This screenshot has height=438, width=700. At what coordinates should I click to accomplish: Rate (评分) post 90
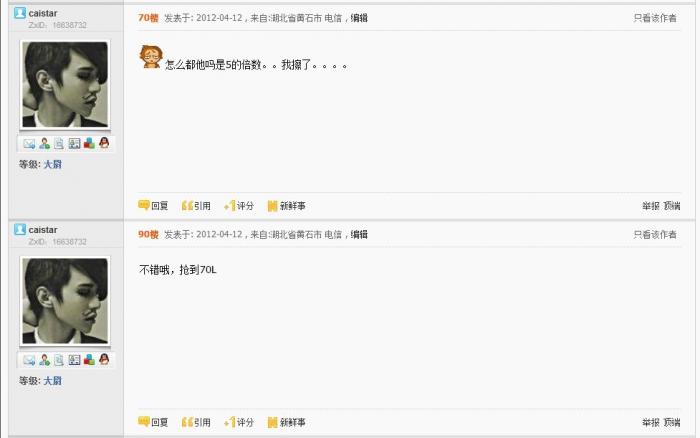point(239,422)
